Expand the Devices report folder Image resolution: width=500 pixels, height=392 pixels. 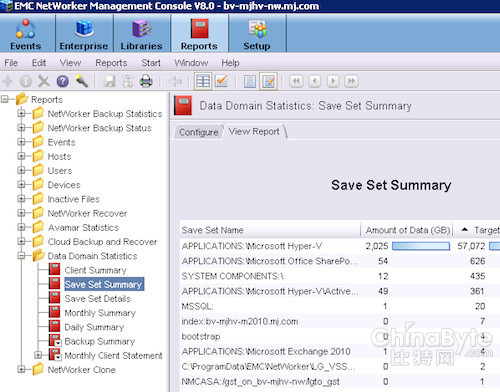21,184
